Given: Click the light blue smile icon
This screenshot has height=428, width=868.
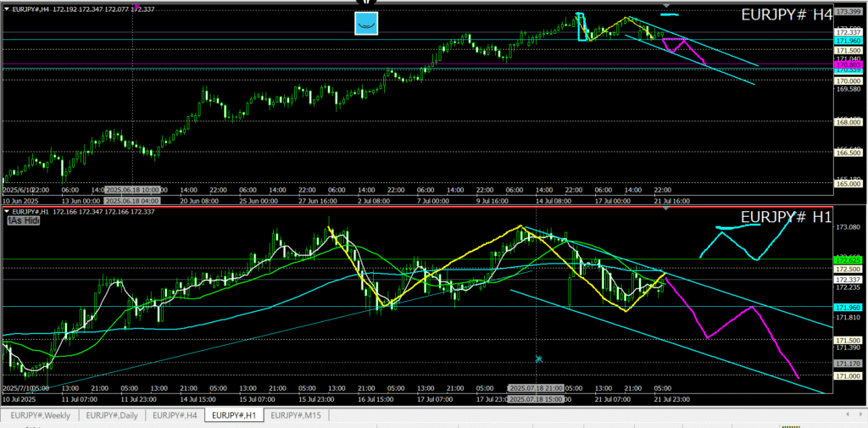Looking at the screenshot, I should click(x=366, y=24).
